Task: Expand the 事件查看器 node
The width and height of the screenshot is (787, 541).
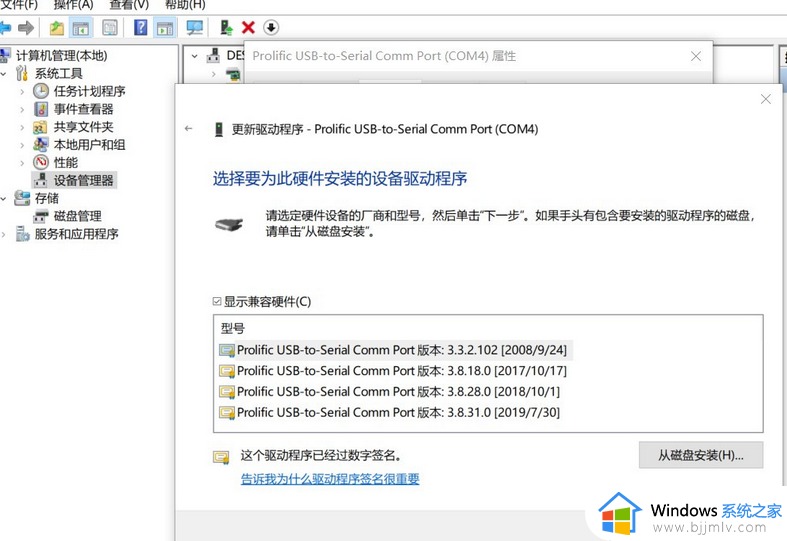Action: click(22, 109)
